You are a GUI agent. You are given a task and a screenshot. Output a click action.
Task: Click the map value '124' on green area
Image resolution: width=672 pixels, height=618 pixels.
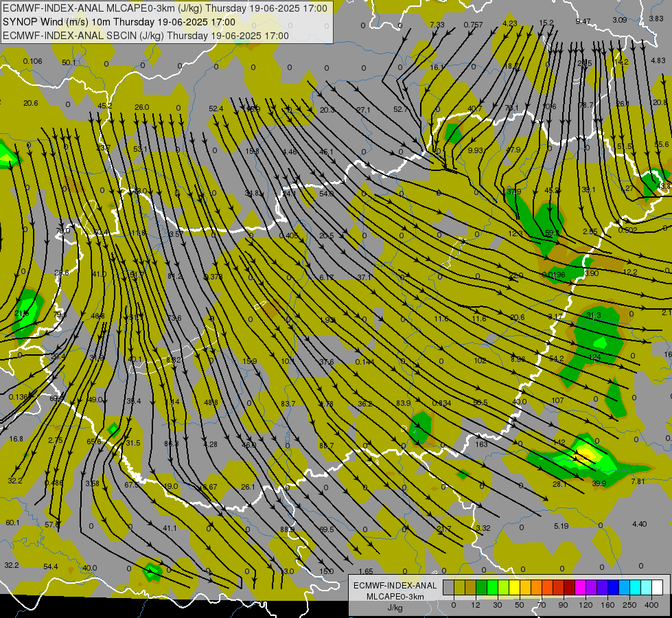click(x=595, y=357)
